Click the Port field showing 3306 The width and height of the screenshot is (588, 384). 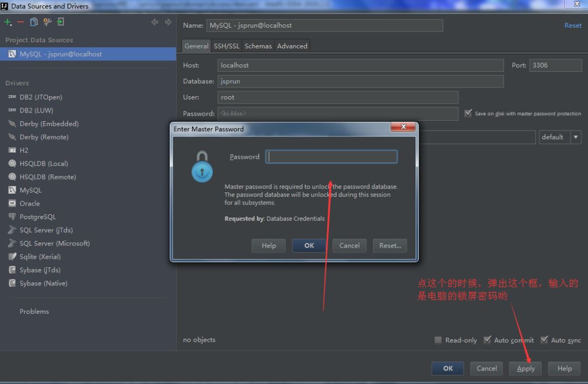pos(555,65)
